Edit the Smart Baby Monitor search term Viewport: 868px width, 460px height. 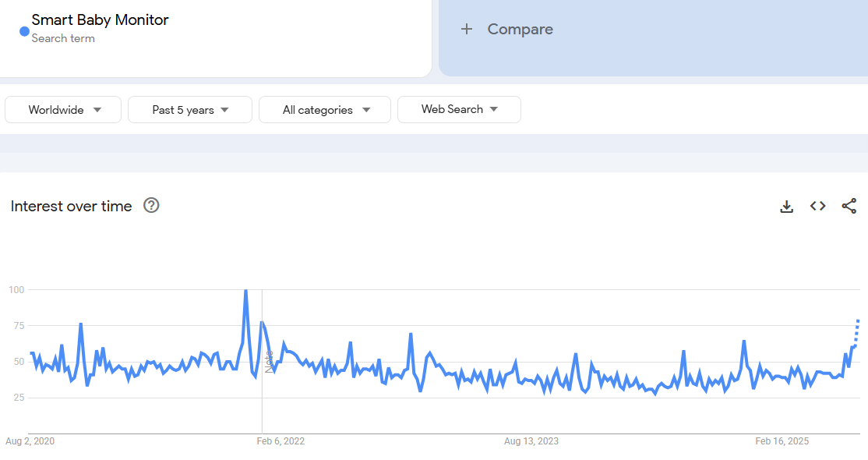(100, 20)
